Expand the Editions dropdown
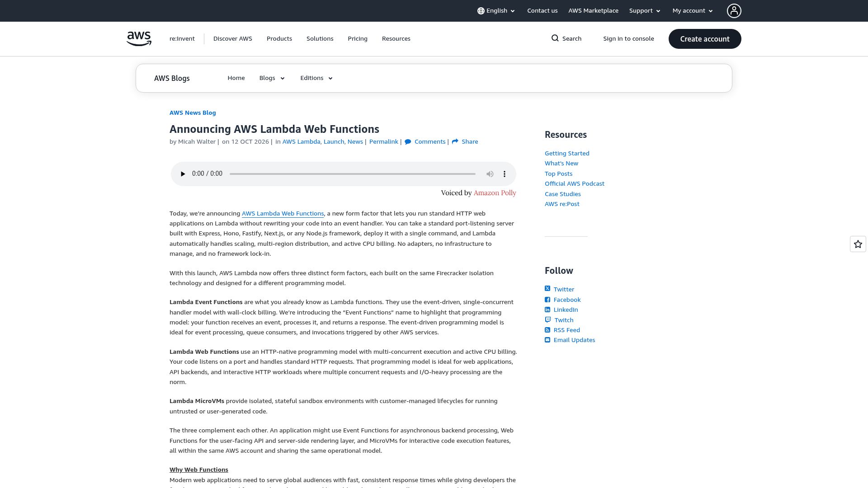 (x=316, y=78)
